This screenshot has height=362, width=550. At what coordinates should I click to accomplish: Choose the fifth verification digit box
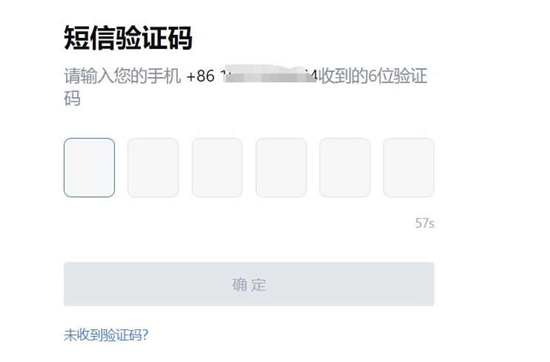click(x=345, y=168)
